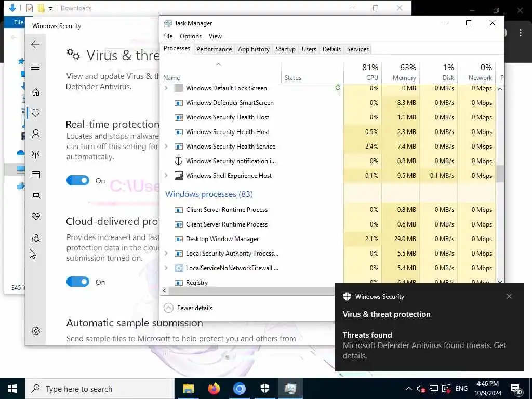
Task: Click ENG language indicator
Action: 461,389
